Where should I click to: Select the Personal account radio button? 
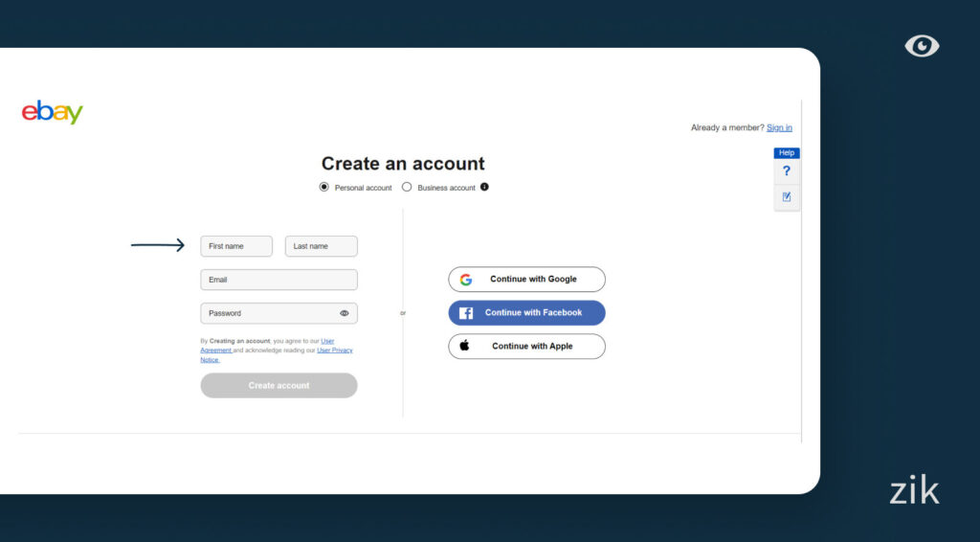coord(324,187)
